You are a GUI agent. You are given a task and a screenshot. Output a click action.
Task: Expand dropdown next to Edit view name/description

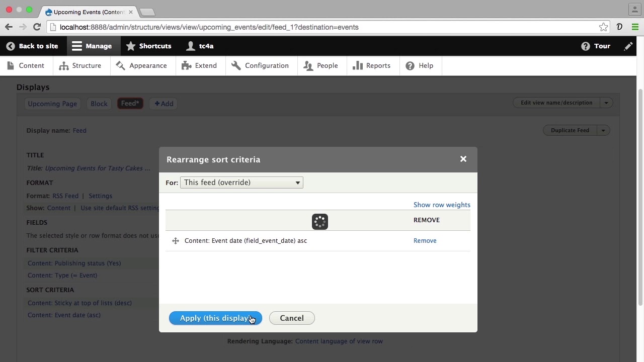(606, 103)
